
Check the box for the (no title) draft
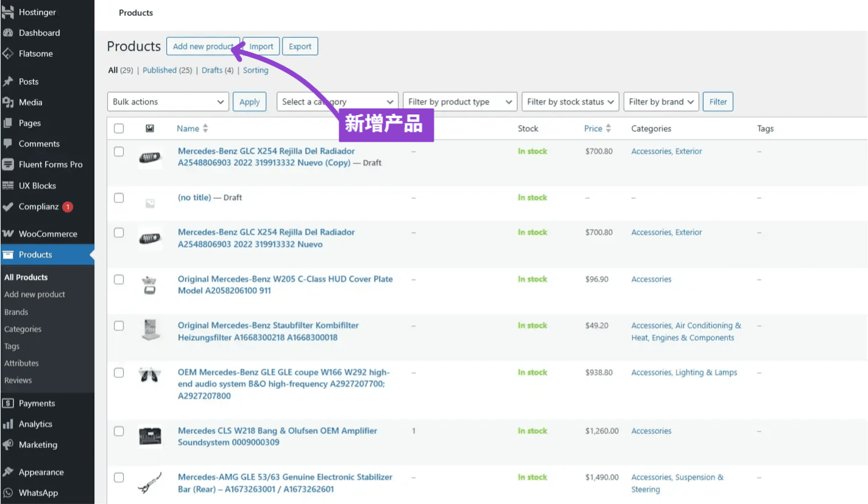[x=119, y=198]
